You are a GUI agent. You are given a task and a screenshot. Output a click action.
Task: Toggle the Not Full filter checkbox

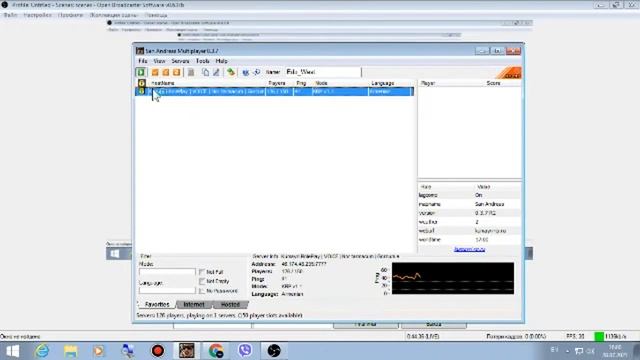click(202, 272)
